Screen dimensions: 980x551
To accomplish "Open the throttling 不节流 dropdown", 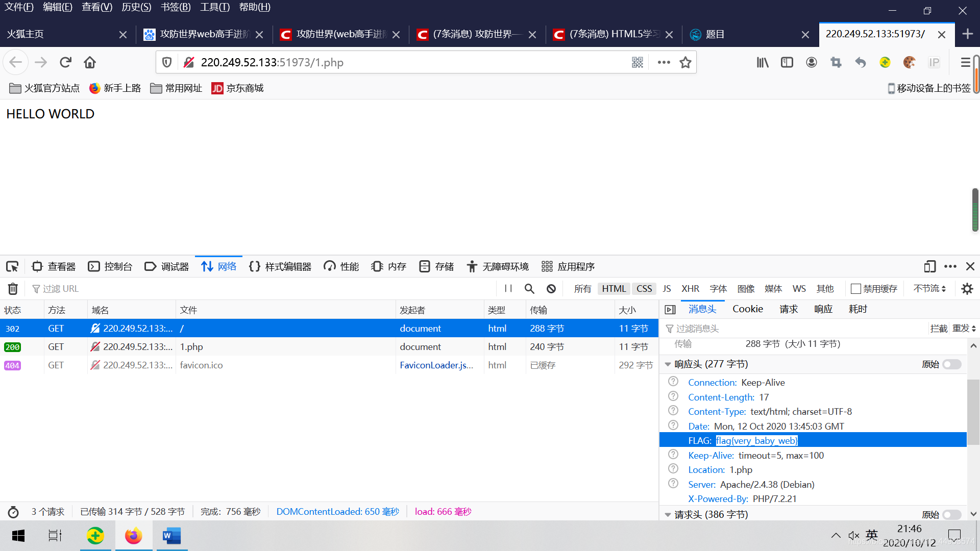I will tap(929, 289).
